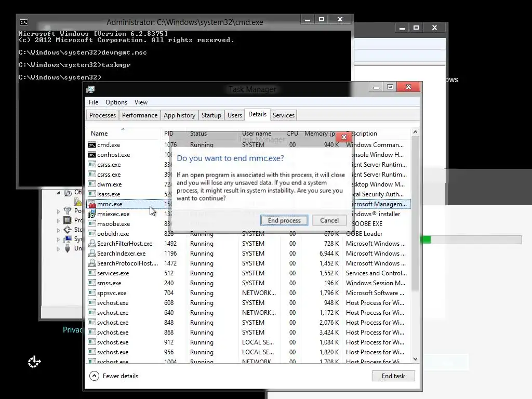
Task: Click icon of svchost.exe PID 912
Action: [91, 342]
